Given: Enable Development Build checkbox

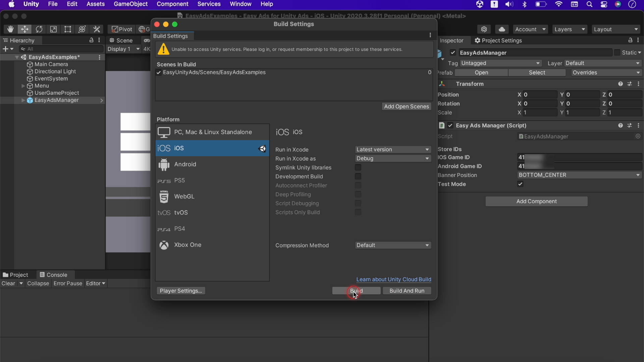Looking at the screenshot, I should [x=358, y=176].
